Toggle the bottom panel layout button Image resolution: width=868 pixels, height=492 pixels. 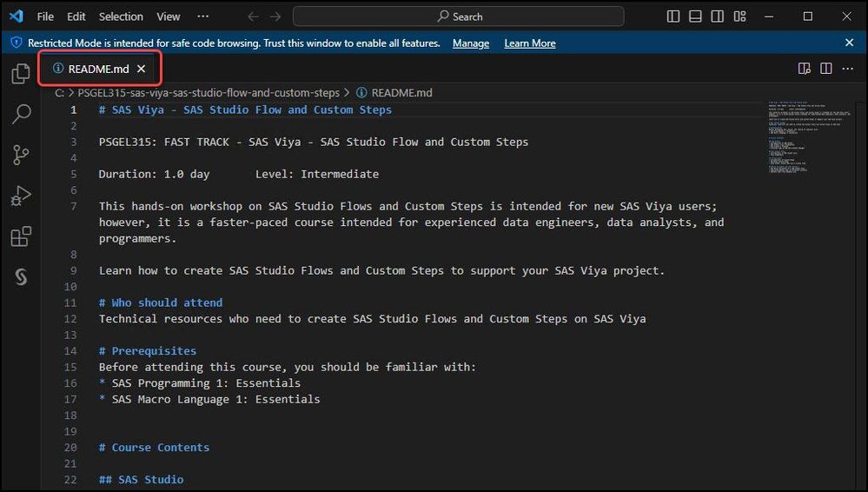pos(695,17)
